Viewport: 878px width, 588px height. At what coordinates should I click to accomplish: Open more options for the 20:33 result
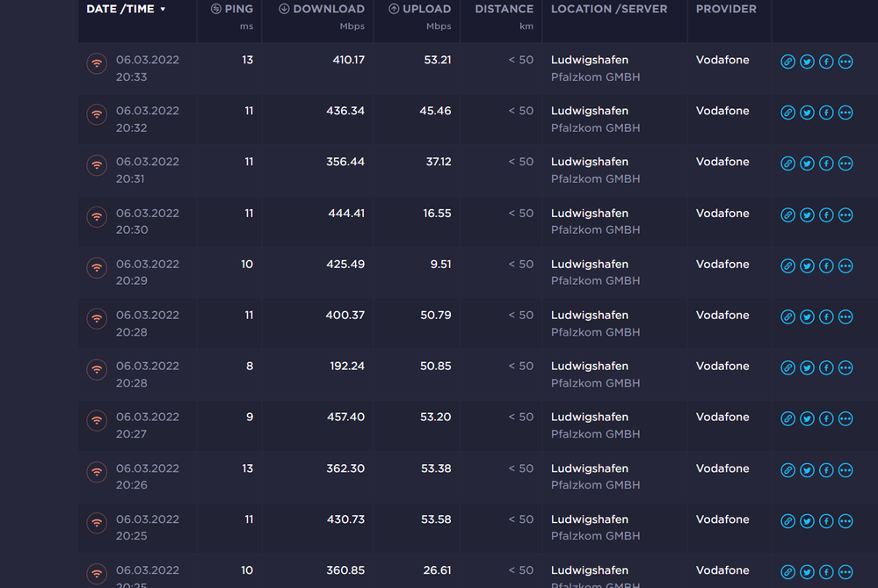[845, 62]
